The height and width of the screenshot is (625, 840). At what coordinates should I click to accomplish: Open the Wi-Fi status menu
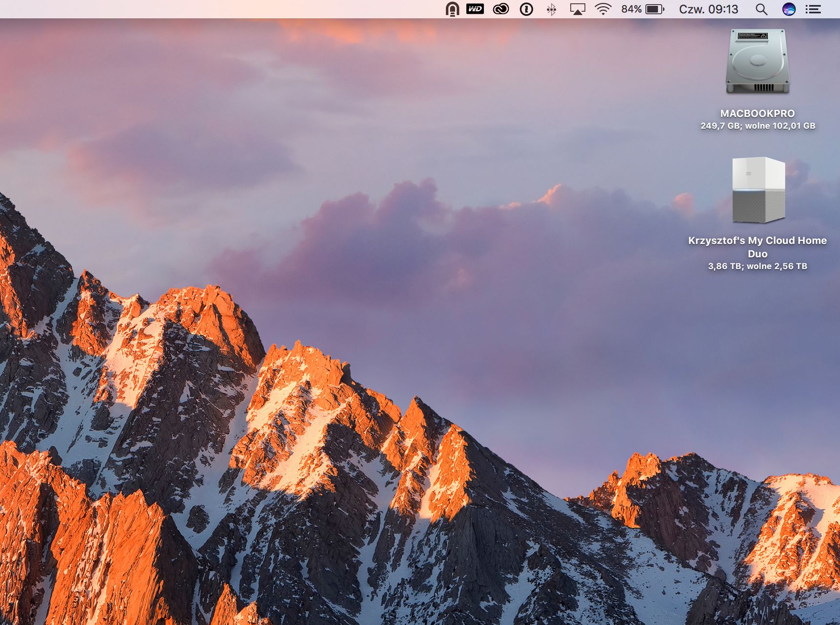pos(604,9)
